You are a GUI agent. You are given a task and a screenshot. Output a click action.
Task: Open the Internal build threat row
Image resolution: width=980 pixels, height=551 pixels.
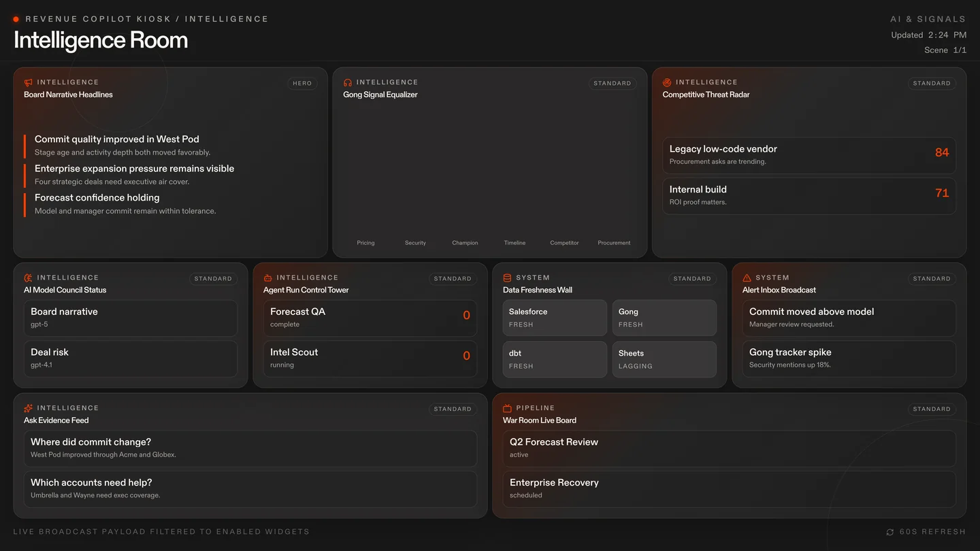coord(809,196)
